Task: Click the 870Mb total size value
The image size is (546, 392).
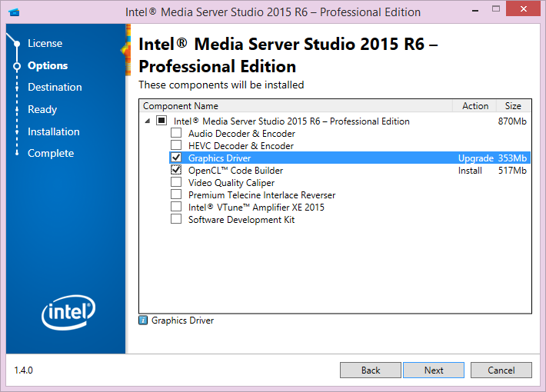Action: (x=512, y=121)
